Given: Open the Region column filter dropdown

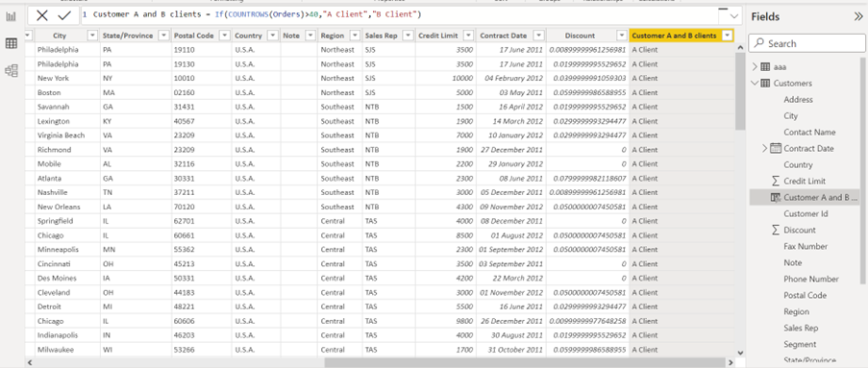Looking at the screenshot, I should pyautogui.click(x=355, y=36).
